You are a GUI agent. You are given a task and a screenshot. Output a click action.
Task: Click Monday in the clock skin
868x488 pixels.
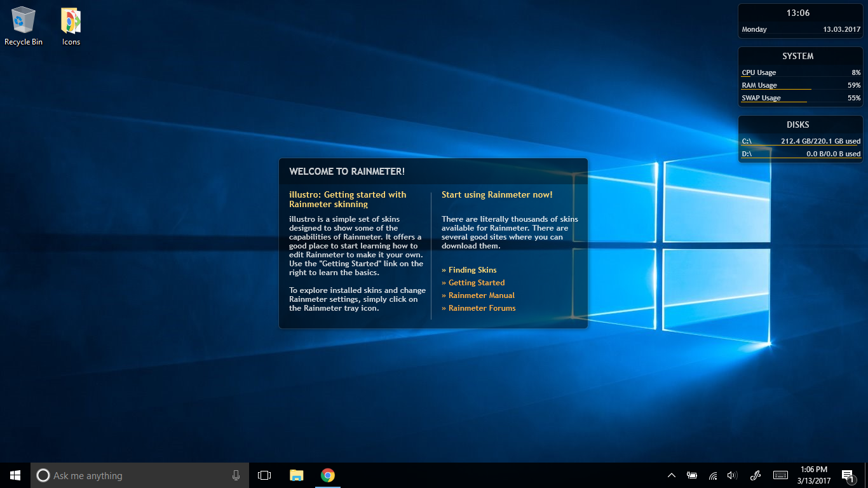[754, 29]
